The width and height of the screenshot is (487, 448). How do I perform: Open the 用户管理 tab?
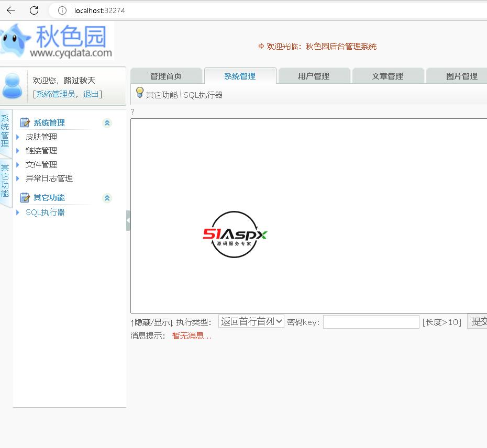point(314,76)
